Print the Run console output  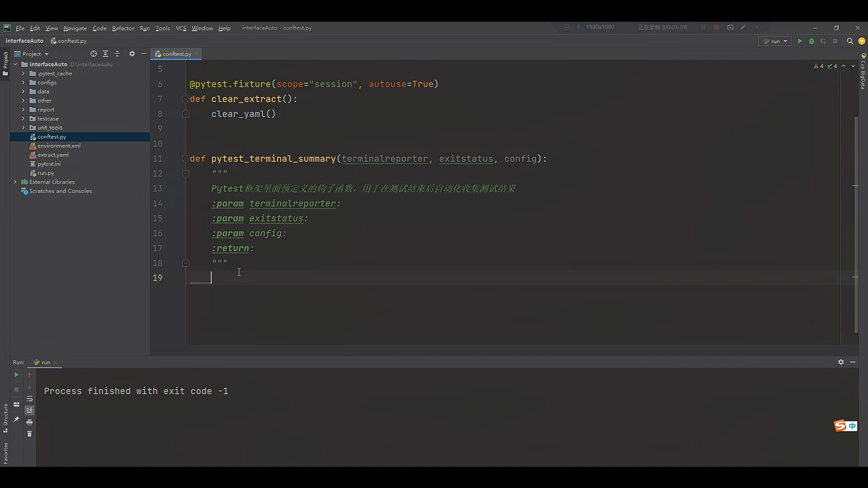29,422
